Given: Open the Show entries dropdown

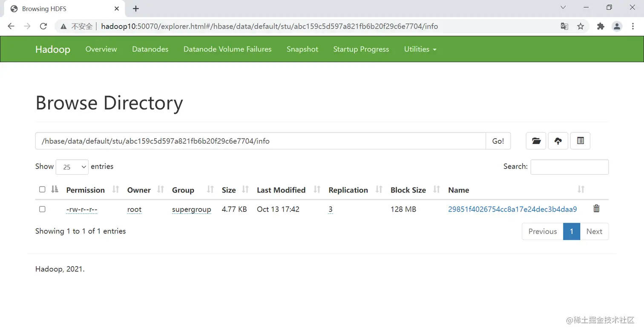Looking at the screenshot, I should click(x=72, y=167).
